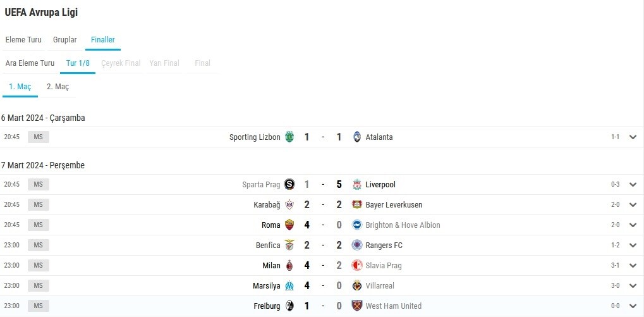The image size is (644, 317).
Task: Click the Liverpool club crest
Action: click(357, 185)
